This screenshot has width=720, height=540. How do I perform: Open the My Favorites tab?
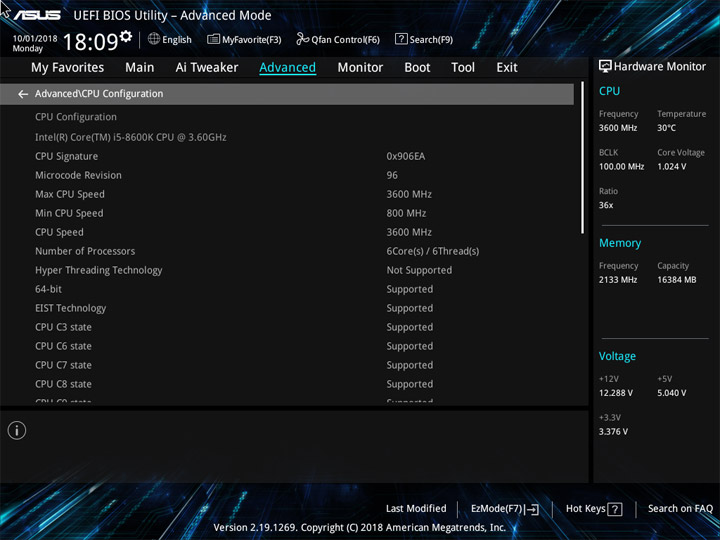(x=68, y=68)
